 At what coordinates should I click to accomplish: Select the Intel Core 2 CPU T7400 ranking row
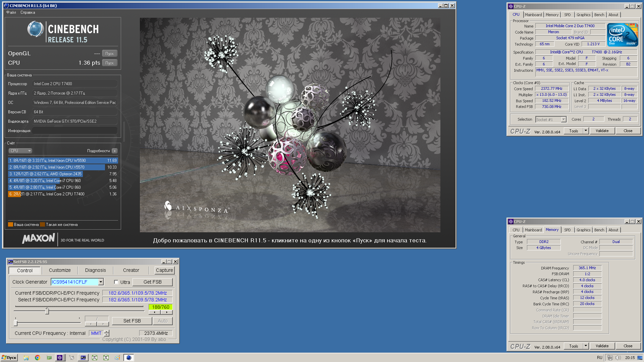point(63,194)
